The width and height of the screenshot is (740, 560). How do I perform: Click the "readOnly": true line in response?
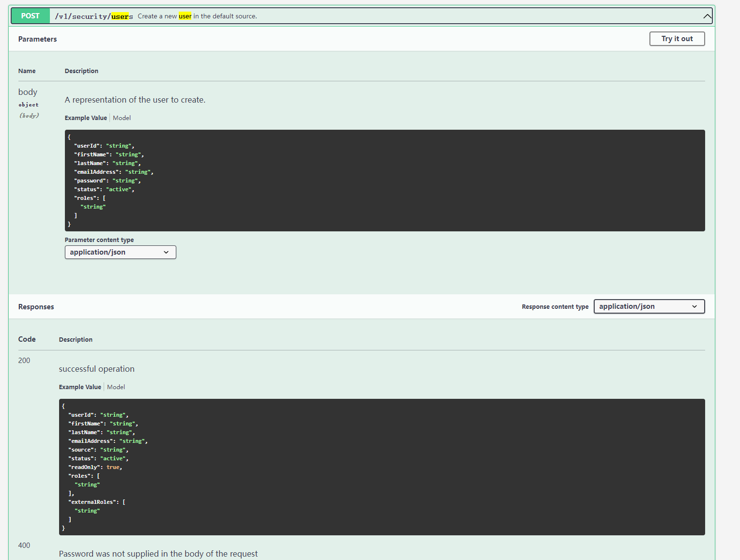(95, 467)
